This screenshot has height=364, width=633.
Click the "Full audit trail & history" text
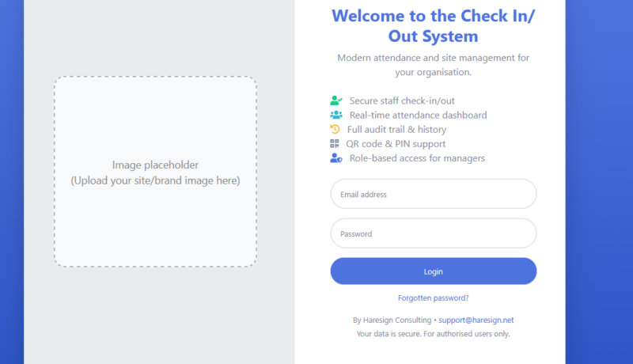396,129
